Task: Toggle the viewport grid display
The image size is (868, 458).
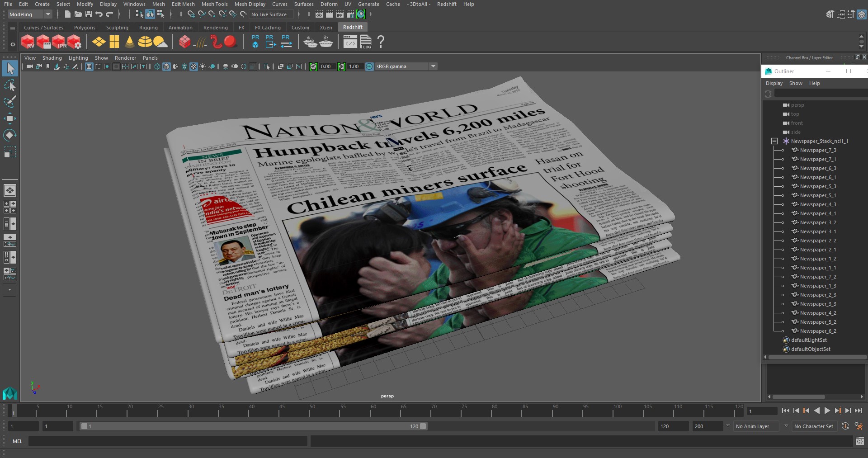Action: (89, 66)
